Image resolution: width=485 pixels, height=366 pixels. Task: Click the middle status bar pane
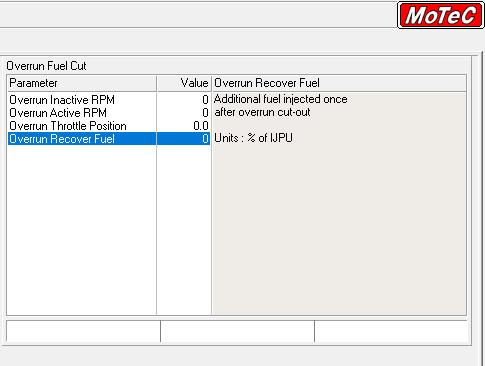[x=237, y=331]
